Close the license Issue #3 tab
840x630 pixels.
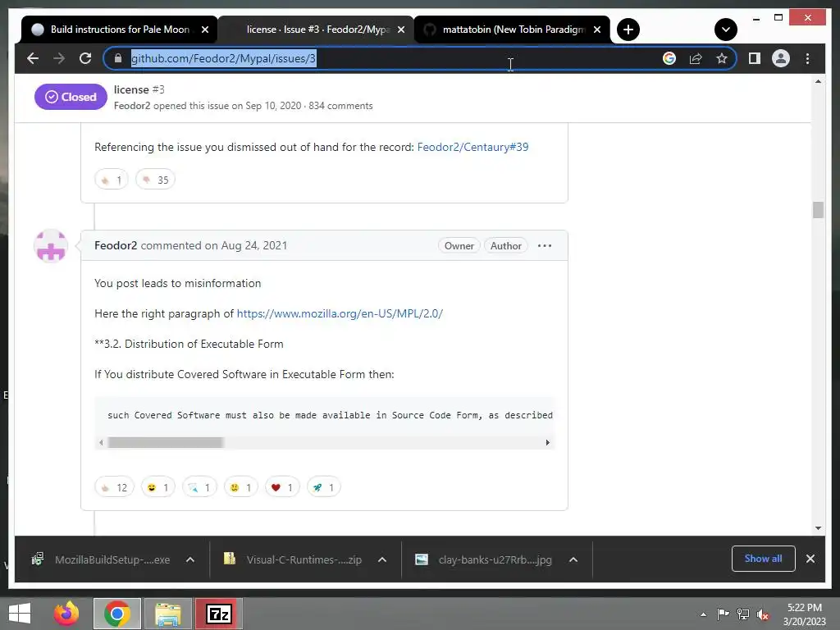[x=400, y=30]
